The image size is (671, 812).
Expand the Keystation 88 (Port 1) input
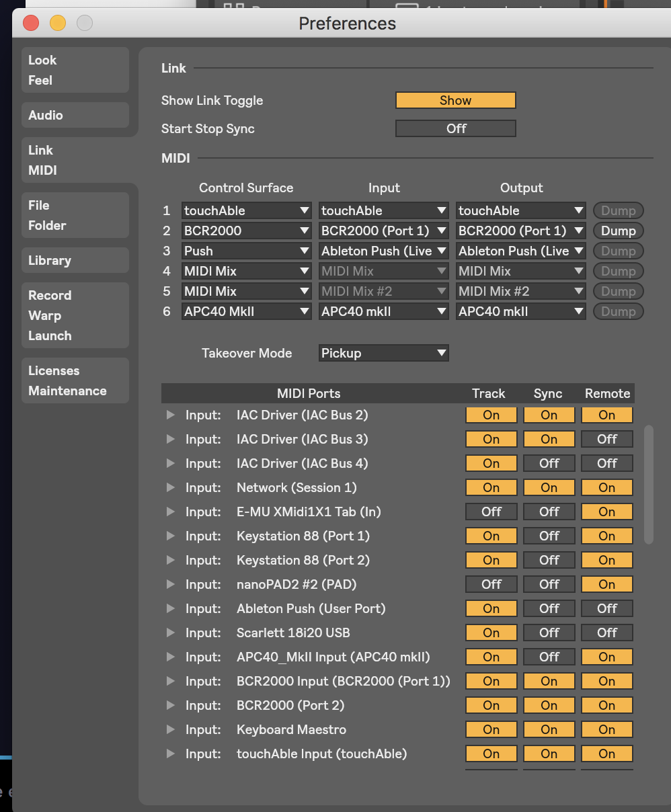171,536
